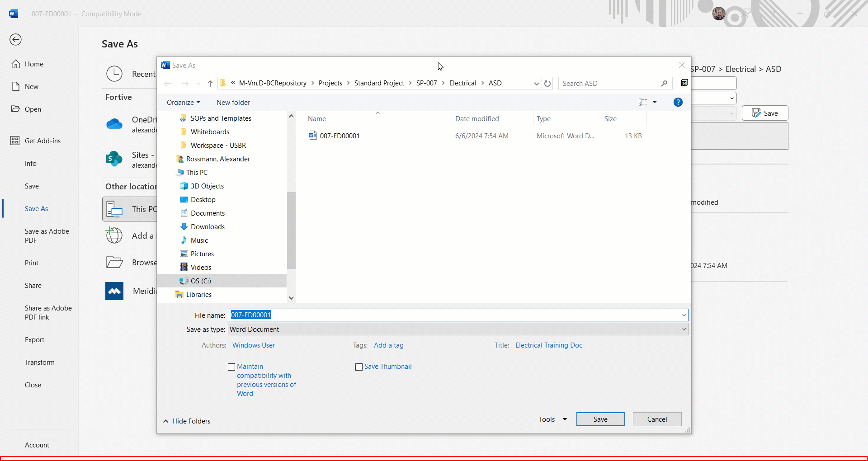Viewport: 868px width, 461px height.
Task: Click the back navigation arrow in dialog
Action: (168, 83)
